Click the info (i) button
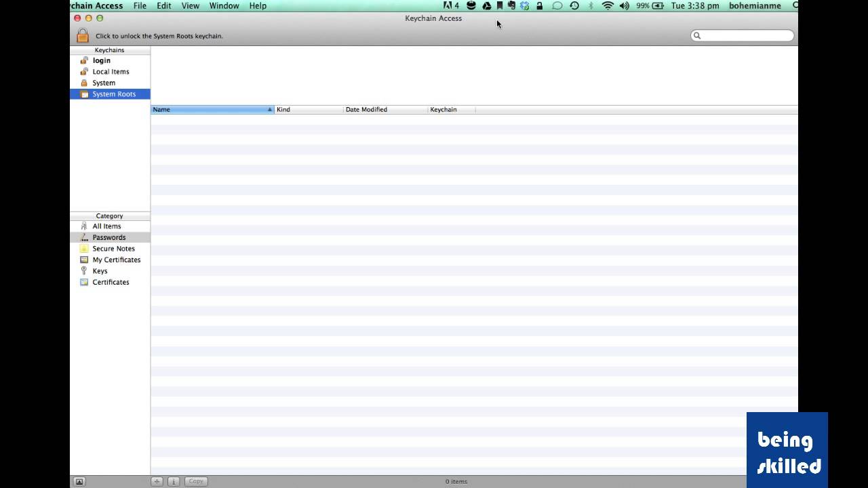This screenshot has width=868, height=488. click(x=173, y=481)
